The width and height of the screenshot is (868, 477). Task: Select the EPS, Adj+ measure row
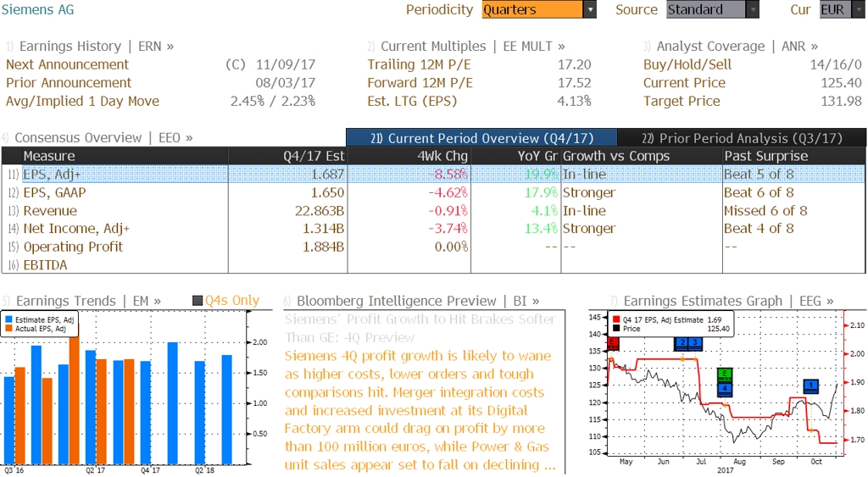[x=433, y=174]
